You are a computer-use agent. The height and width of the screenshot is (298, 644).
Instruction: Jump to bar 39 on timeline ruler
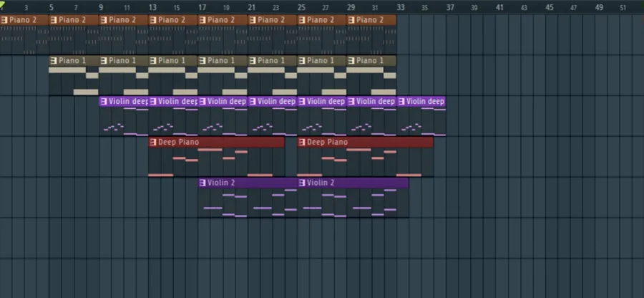coord(474,8)
